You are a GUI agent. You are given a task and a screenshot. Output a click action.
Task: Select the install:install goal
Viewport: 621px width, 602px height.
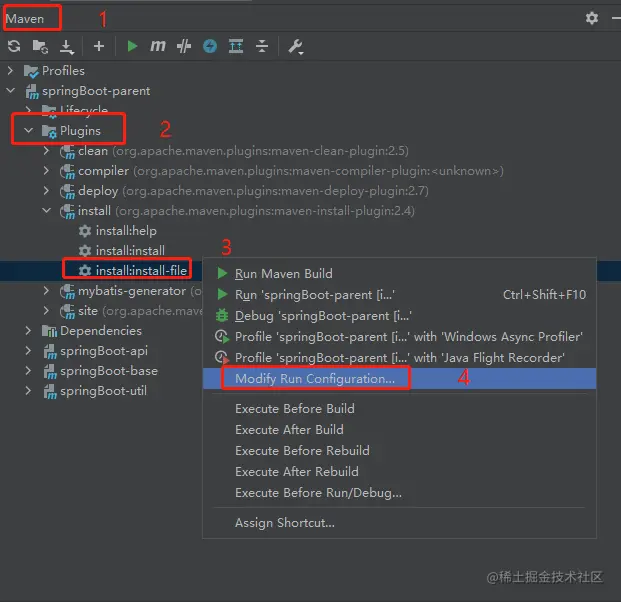(130, 251)
